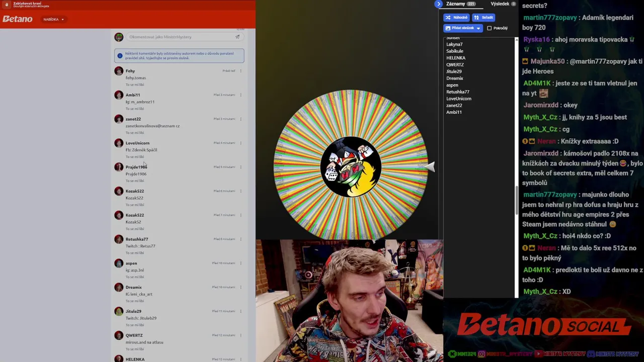Click entry Dreamix in wheel list

[x=454, y=78]
